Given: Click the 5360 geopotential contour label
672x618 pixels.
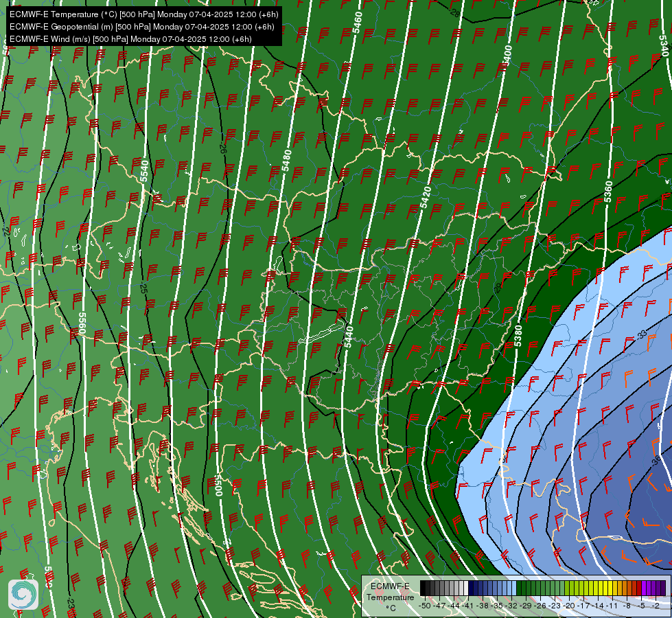Looking at the screenshot, I should tap(608, 192).
